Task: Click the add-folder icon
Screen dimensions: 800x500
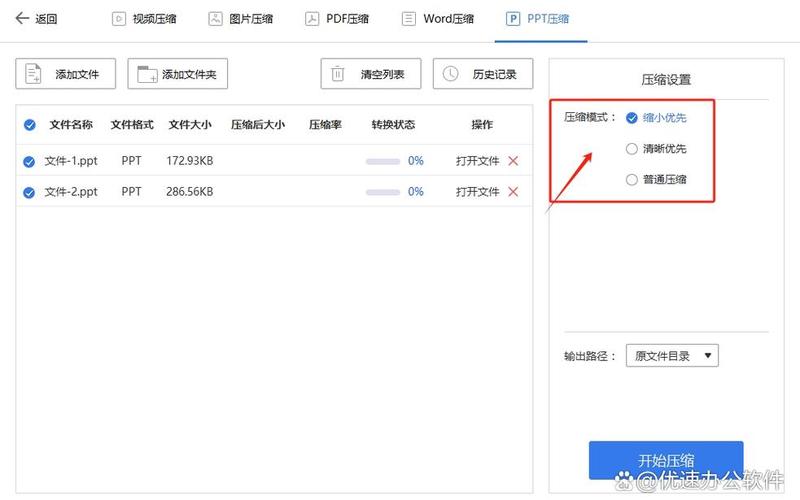Action: coord(147,74)
